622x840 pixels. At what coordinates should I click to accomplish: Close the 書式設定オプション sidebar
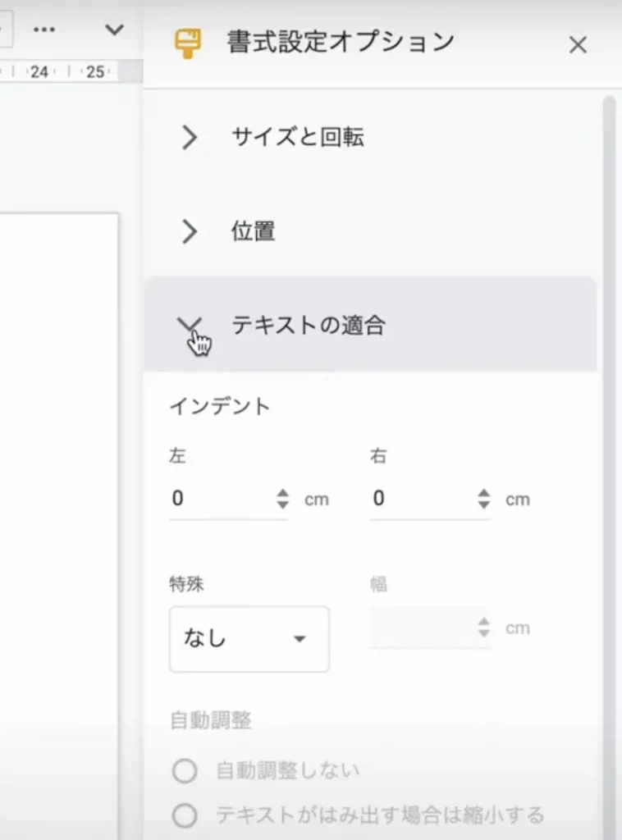tap(578, 45)
